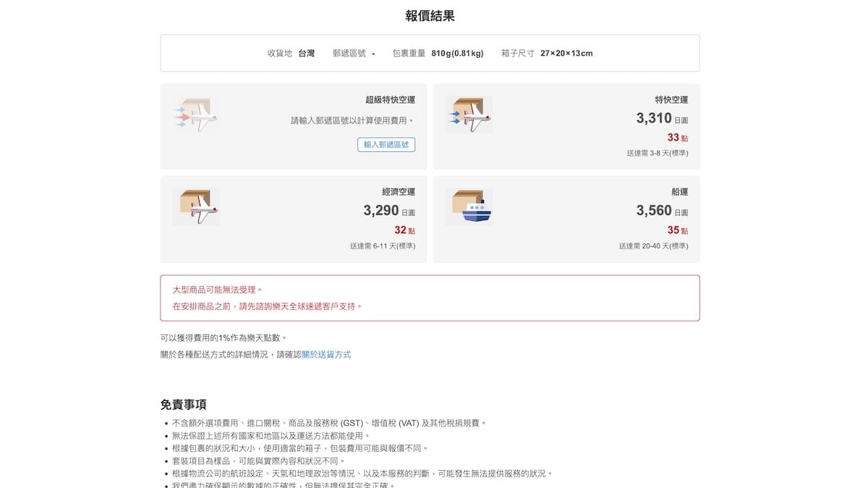Click the 報價結果 heading

coord(430,16)
